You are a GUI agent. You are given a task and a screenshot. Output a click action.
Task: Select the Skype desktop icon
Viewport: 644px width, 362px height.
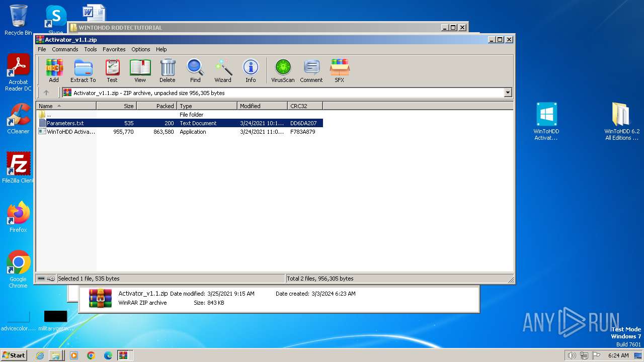click(56, 19)
